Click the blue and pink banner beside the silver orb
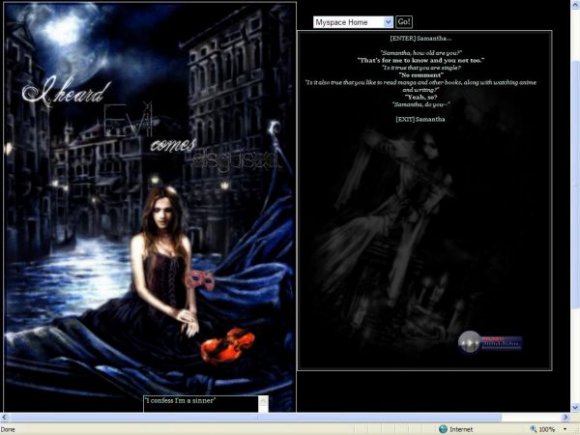The height and width of the screenshot is (435, 580). [x=502, y=343]
